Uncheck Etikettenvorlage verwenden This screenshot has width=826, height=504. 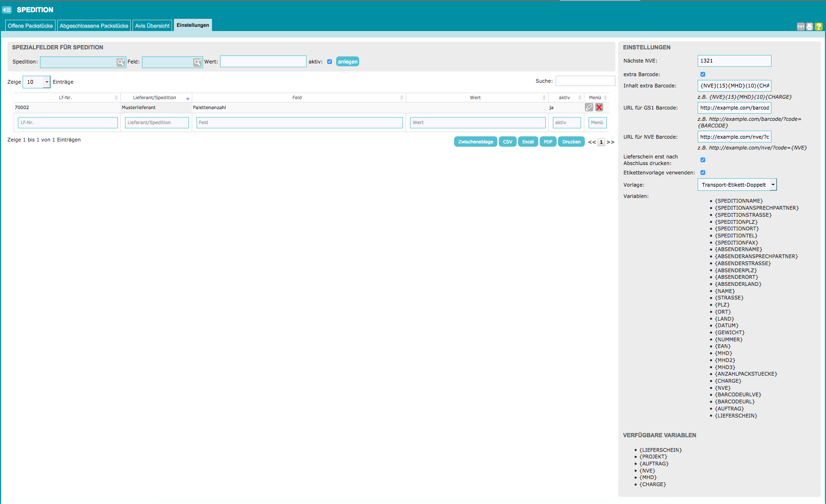click(703, 173)
